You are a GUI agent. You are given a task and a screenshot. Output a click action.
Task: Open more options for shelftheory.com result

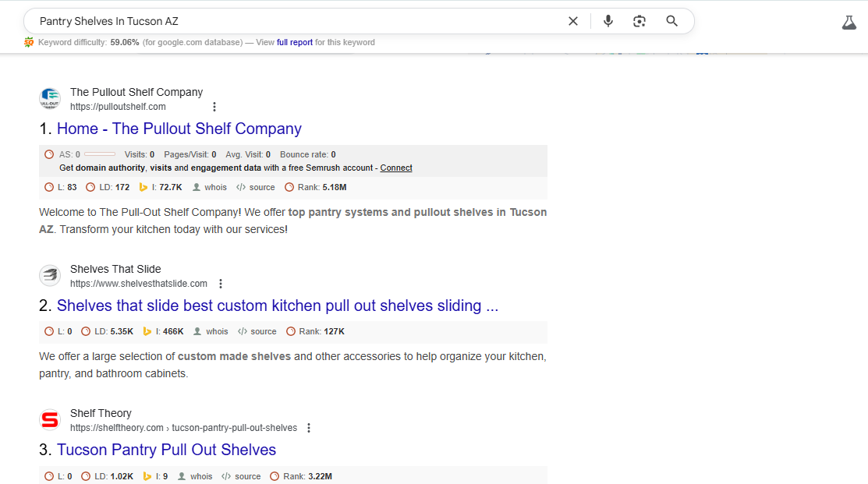[309, 428]
